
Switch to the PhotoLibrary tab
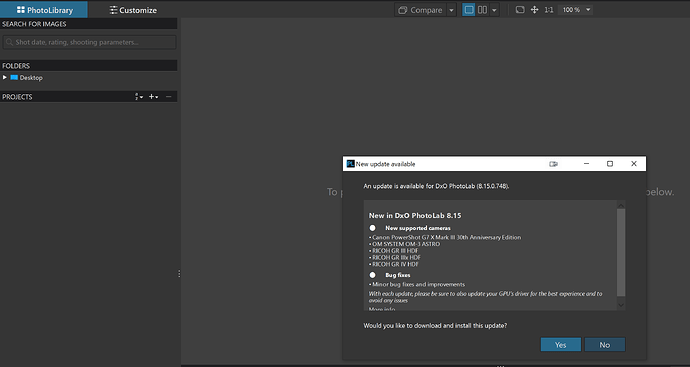tap(44, 10)
